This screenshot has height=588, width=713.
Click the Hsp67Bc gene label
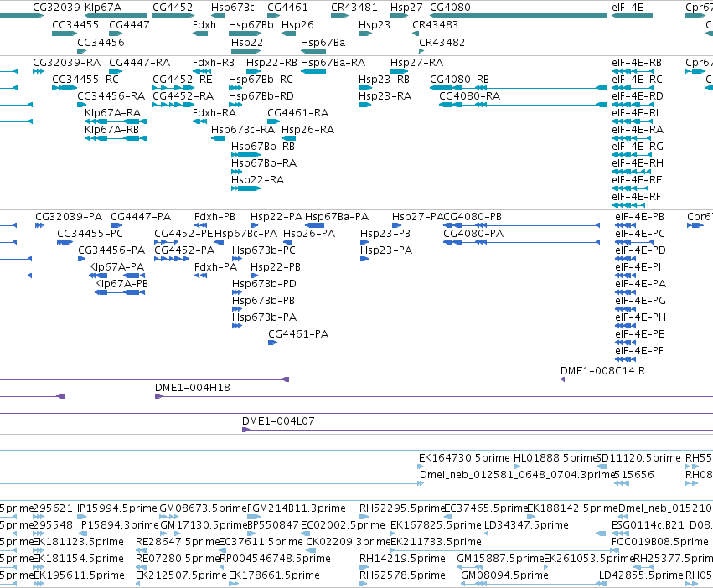232,8
